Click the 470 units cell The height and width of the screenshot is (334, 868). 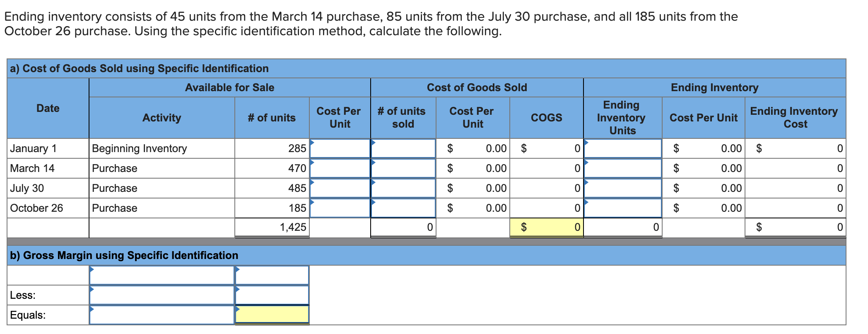[272, 168]
